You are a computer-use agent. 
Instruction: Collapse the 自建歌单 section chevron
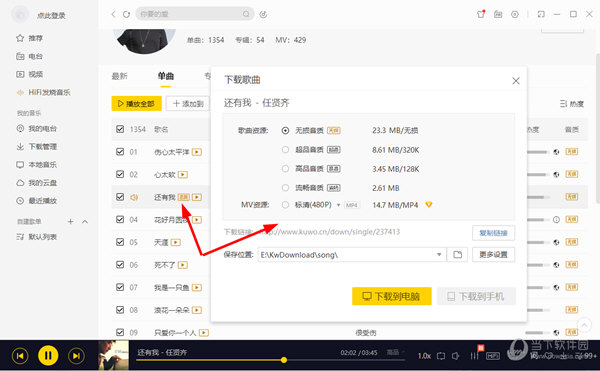(85, 221)
